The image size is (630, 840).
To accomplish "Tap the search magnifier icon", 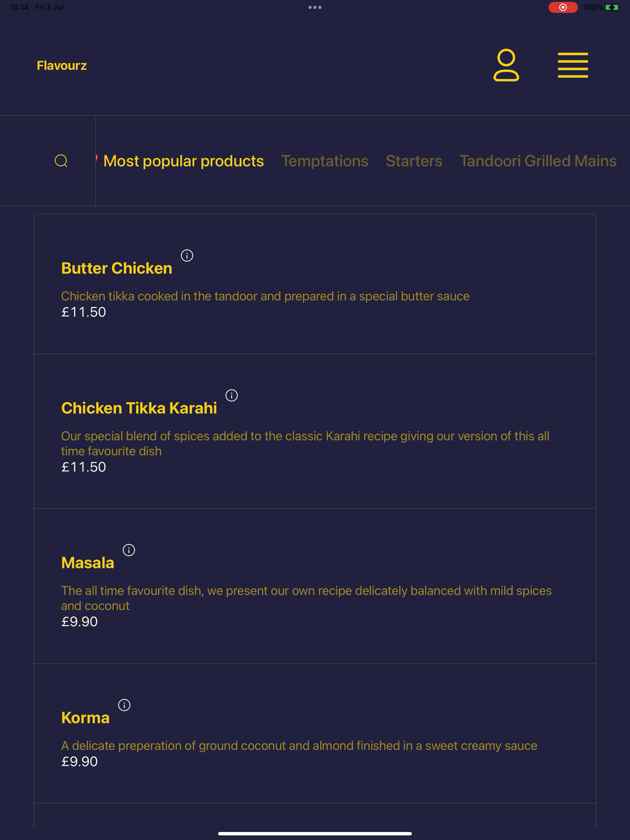I will (61, 161).
